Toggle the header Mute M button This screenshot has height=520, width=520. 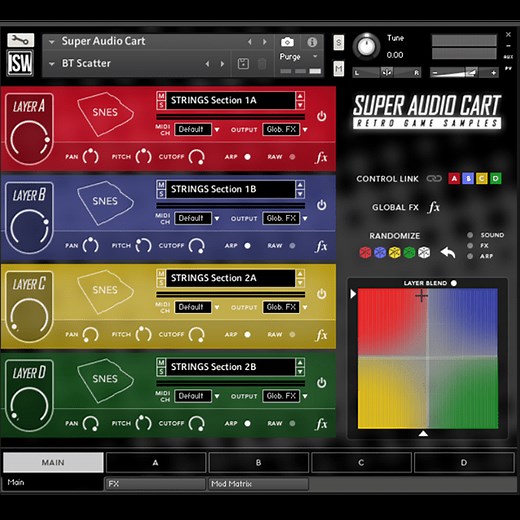[339, 69]
